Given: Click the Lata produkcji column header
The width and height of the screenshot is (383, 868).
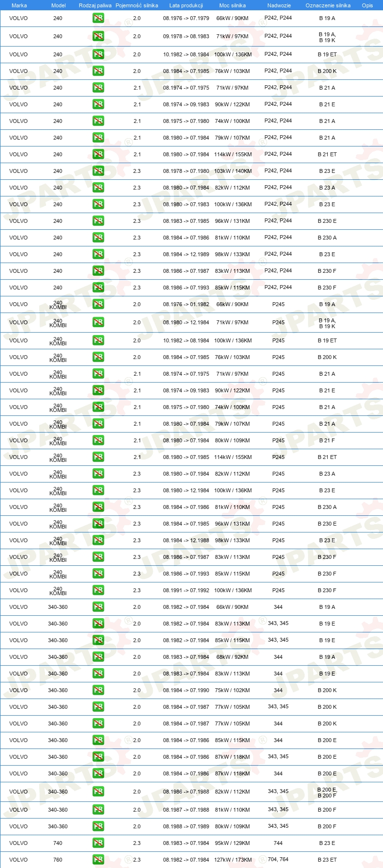Looking at the screenshot, I should click(x=186, y=5).
